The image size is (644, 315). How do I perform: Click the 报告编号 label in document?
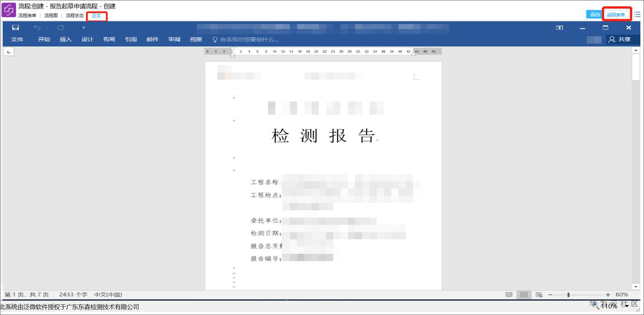266,259
